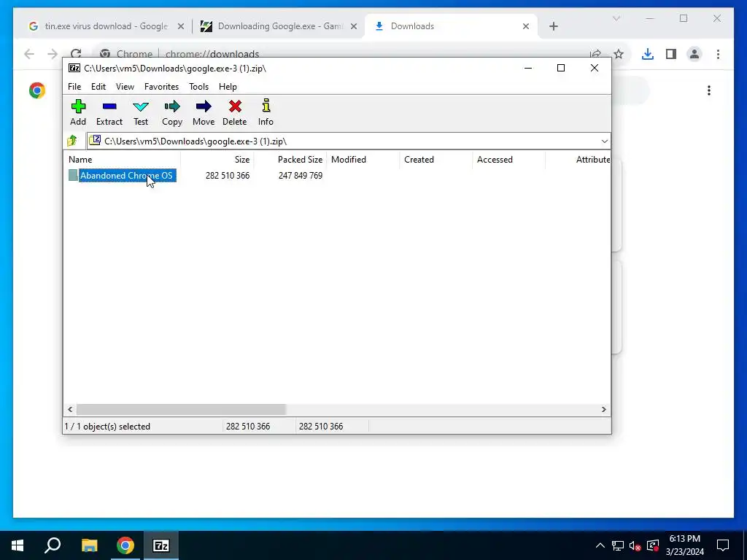
Task: Click the Add toolbar icon in 7-Zip
Action: click(x=78, y=112)
